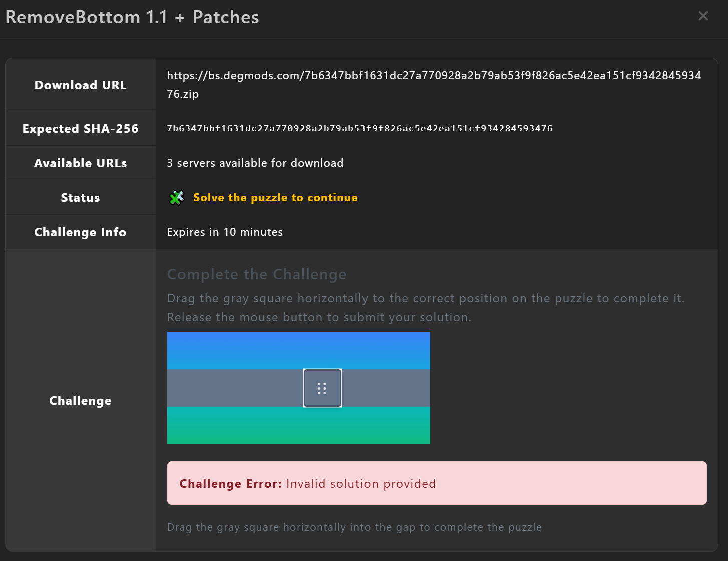Click the expected SHA-256 hash value

pyautogui.click(x=359, y=128)
